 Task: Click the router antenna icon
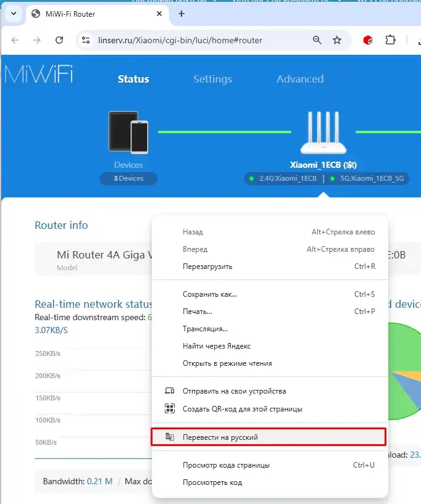(x=323, y=132)
